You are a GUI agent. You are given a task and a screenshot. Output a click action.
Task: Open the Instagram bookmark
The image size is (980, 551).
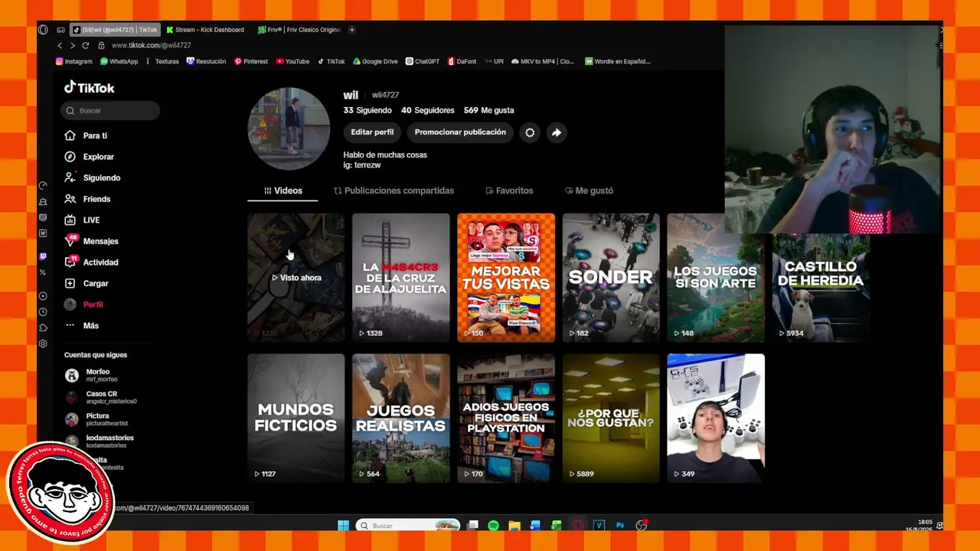74,61
